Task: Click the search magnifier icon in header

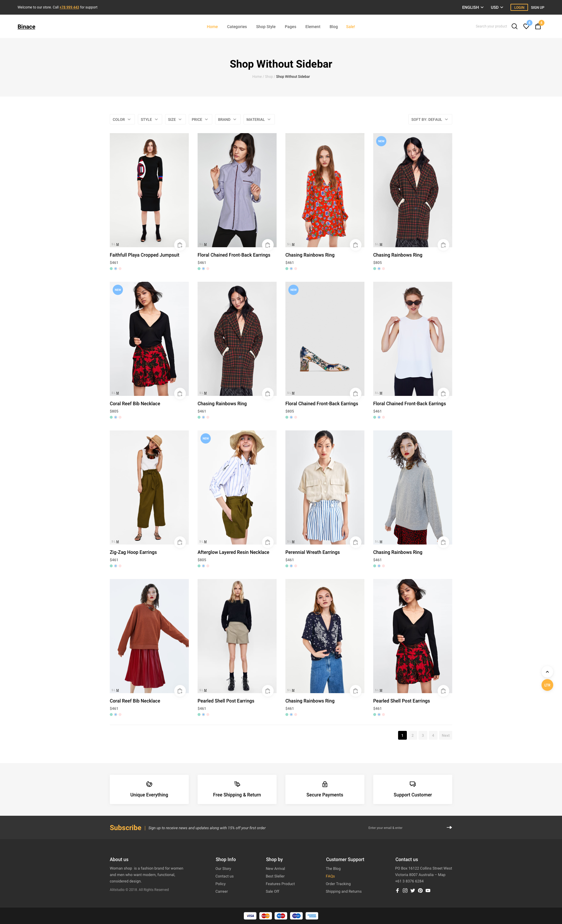Action: pyautogui.click(x=514, y=26)
